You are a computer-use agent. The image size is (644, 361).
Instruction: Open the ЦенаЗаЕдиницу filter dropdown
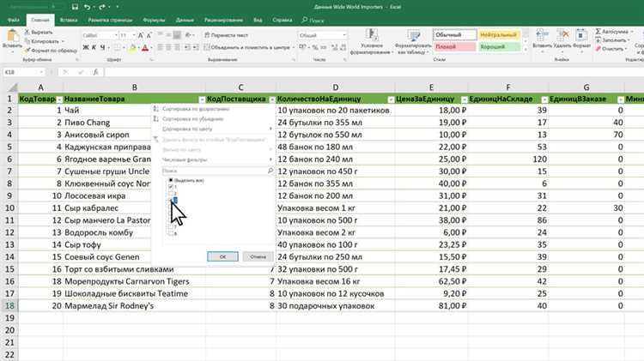point(464,99)
